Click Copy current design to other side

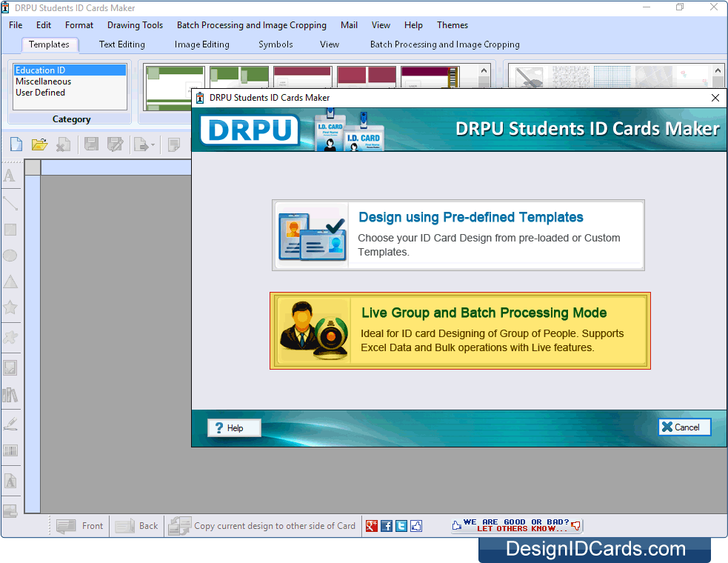click(x=262, y=526)
